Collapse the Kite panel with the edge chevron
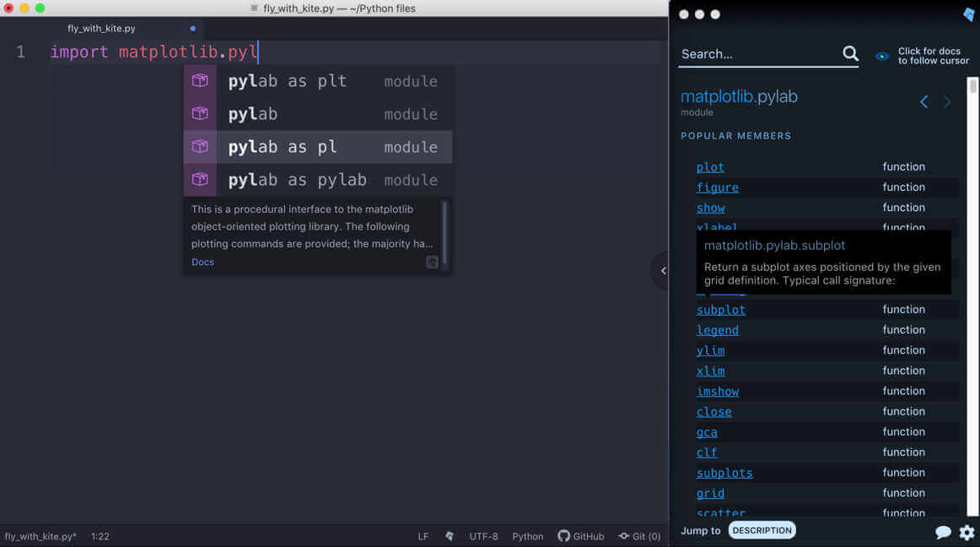 (x=663, y=271)
